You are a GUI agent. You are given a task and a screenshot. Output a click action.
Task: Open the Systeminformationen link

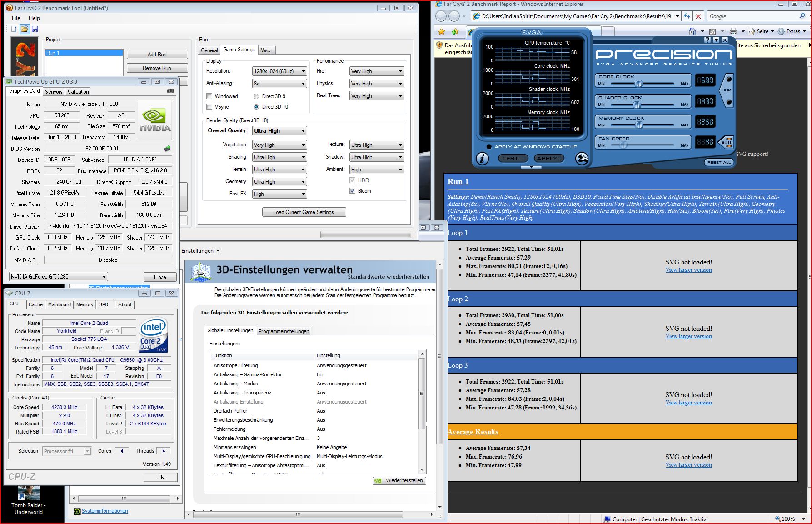[x=105, y=511]
